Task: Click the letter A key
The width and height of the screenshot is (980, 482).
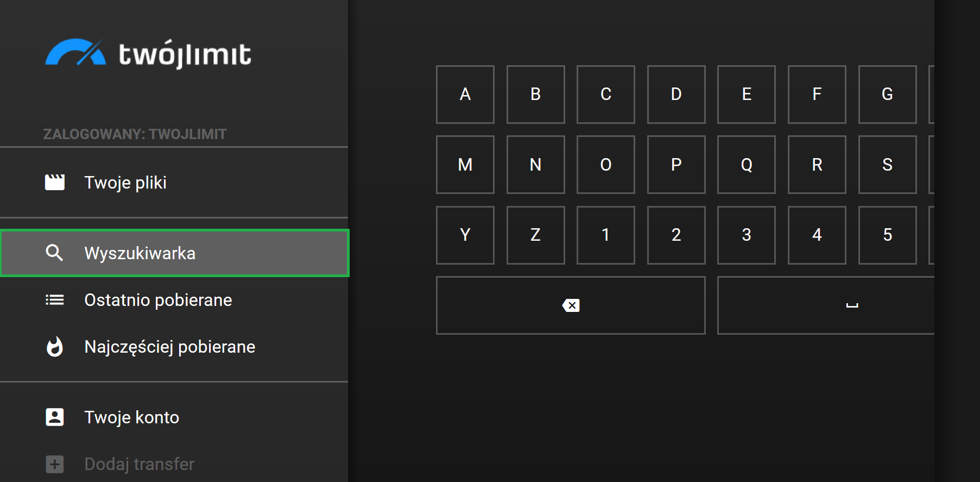Action: click(x=465, y=95)
